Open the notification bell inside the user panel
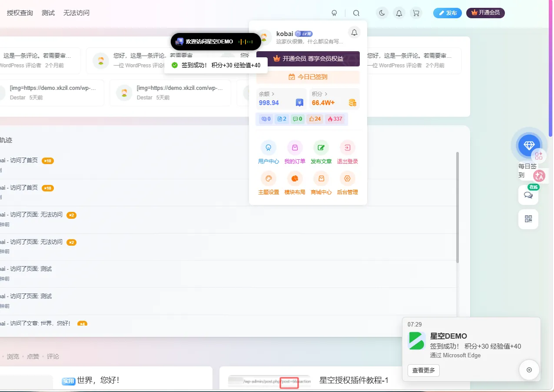This screenshot has width=554, height=392. tap(354, 32)
